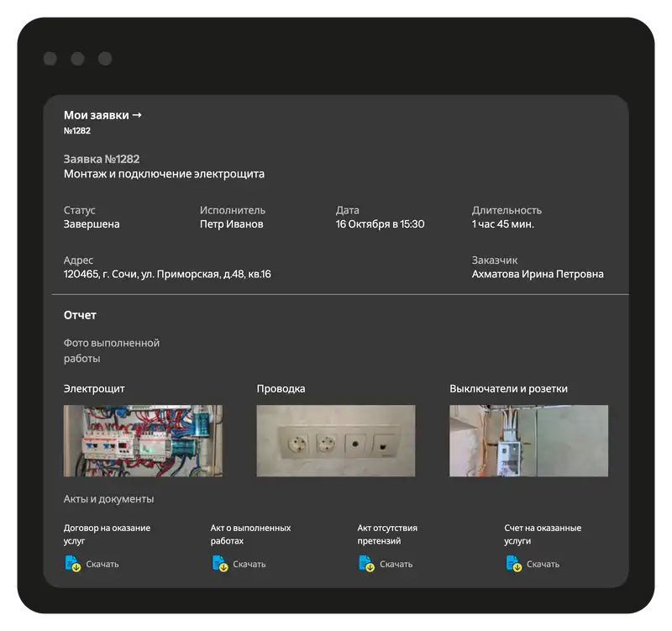Viewport: 672px width, 631px height.
Task: Click executor name Петр Иванов
Action: pos(231,224)
